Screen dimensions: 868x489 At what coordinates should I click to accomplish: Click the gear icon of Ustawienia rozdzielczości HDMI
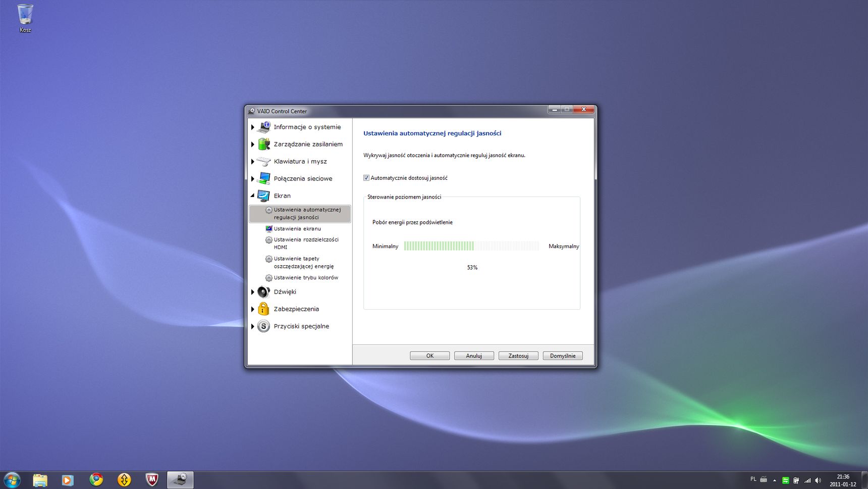click(269, 240)
